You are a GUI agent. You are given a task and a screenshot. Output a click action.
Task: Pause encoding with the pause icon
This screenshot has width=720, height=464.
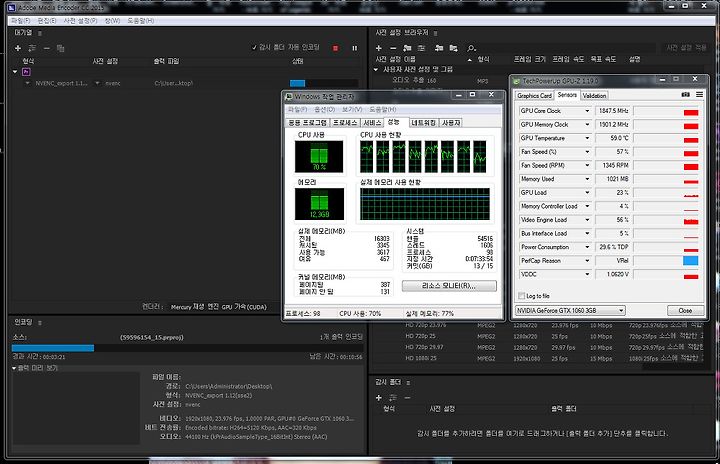pos(354,48)
